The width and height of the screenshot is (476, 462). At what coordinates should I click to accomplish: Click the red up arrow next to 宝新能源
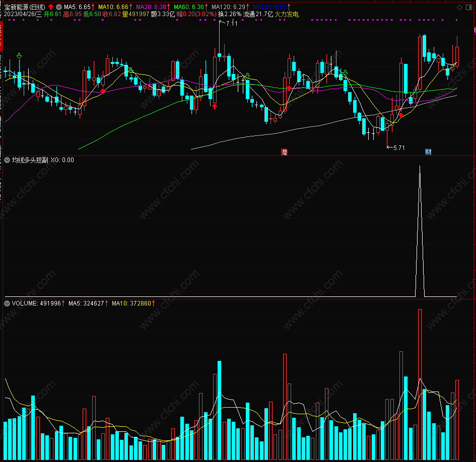pos(51,7)
